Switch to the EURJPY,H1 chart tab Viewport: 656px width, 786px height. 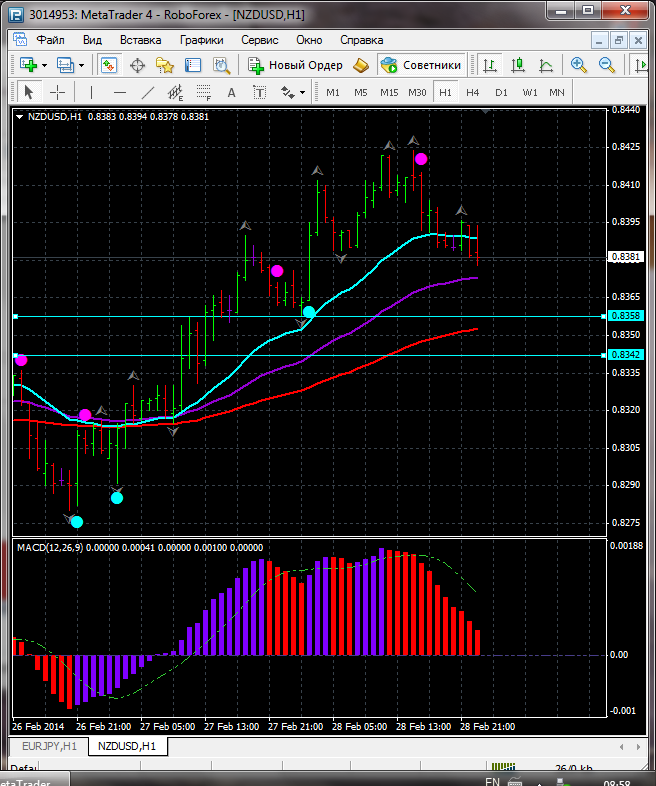[x=46, y=746]
